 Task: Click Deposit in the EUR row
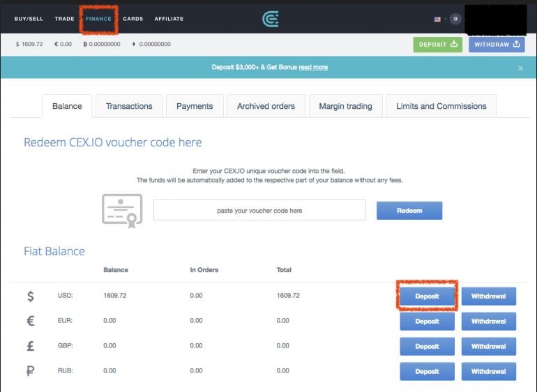point(427,322)
